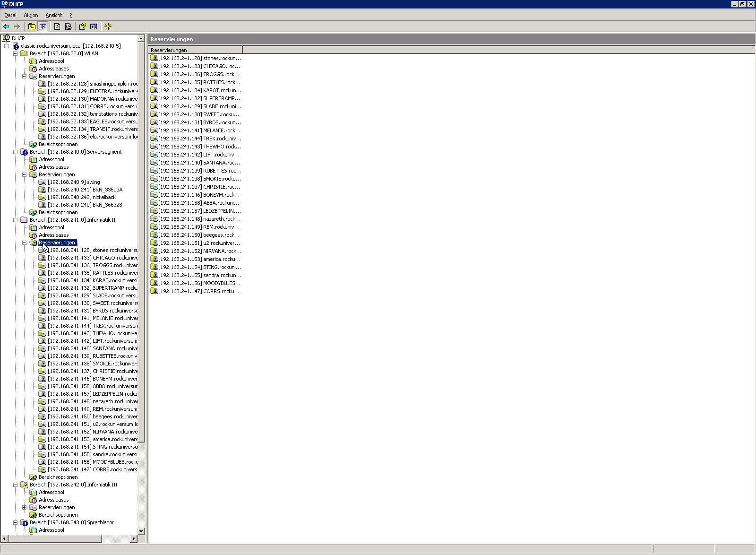Sort by the Reservierungen column header

(196, 50)
